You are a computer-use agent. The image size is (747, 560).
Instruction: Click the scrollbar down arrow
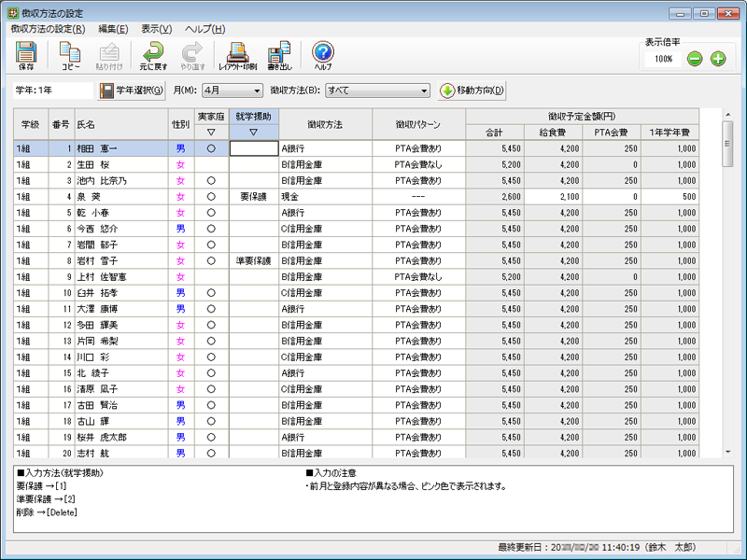[x=727, y=452]
